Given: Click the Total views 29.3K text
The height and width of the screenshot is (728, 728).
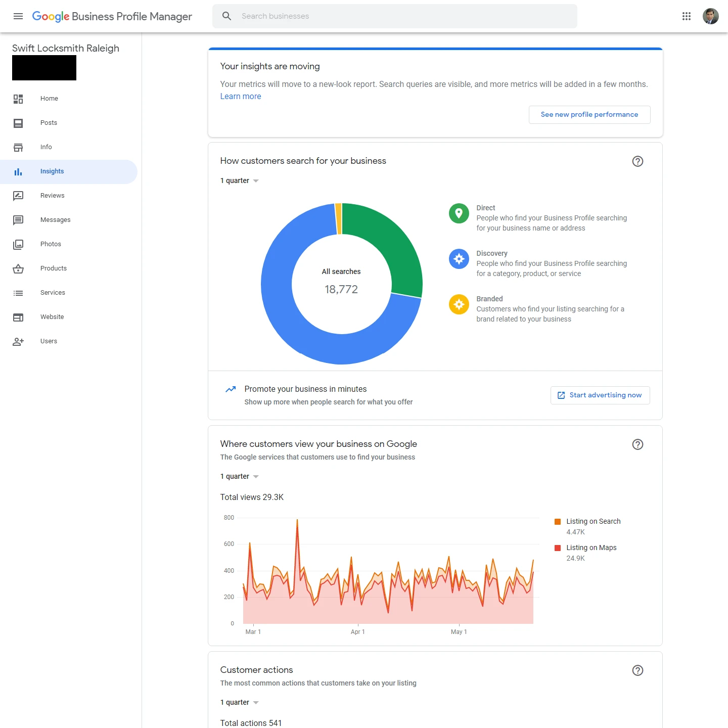Looking at the screenshot, I should (252, 497).
